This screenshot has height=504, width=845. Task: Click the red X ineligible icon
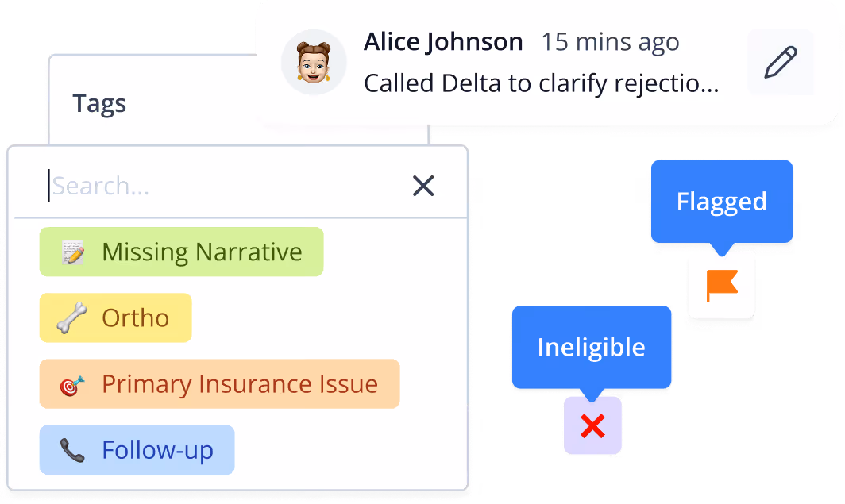(x=592, y=426)
